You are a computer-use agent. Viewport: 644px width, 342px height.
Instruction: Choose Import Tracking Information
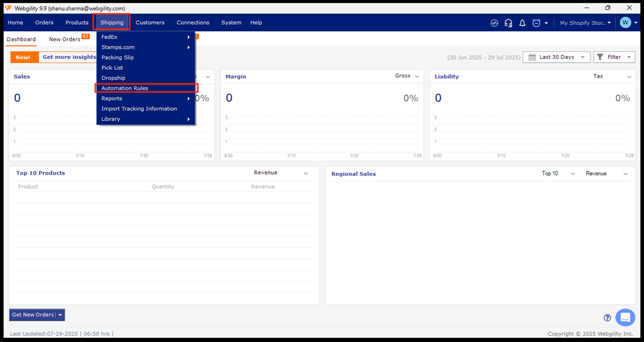(x=139, y=109)
